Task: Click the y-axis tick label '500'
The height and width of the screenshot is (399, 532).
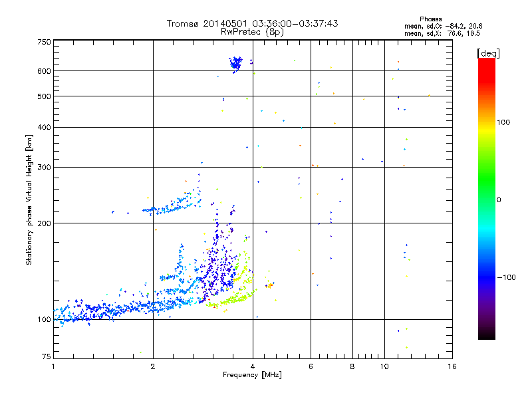Action: click(44, 96)
